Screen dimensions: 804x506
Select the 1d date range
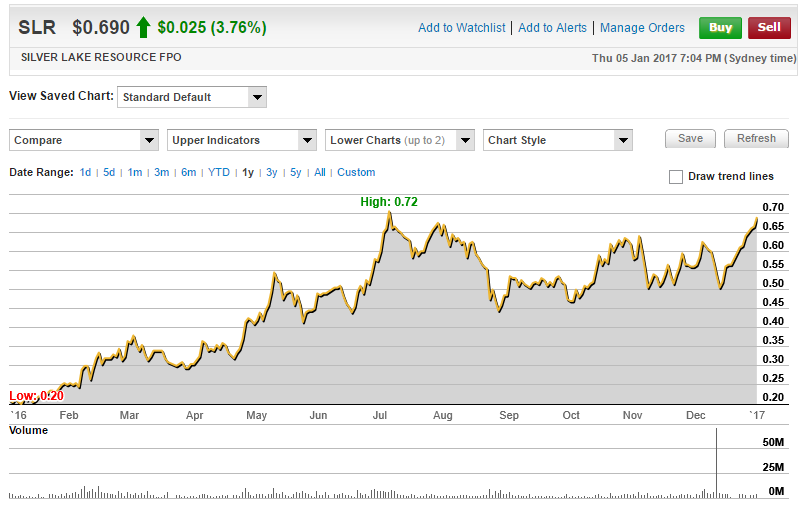coord(86,173)
